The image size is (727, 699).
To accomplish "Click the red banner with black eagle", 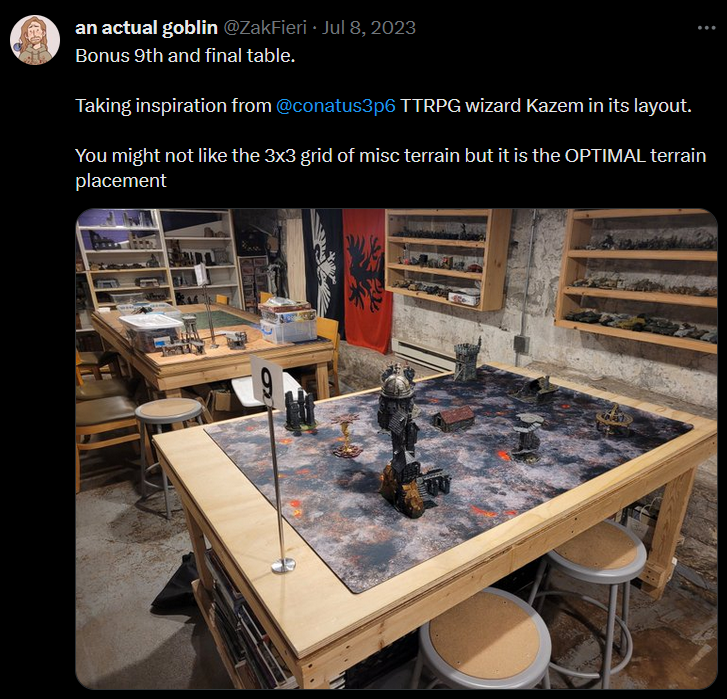I will pos(366,278).
